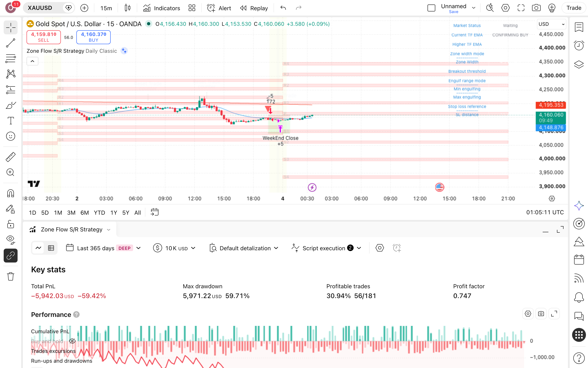This screenshot has width=588, height=368.
Task: Open chart settings hexagon icon in toolbar
Action: coord(505,8)
